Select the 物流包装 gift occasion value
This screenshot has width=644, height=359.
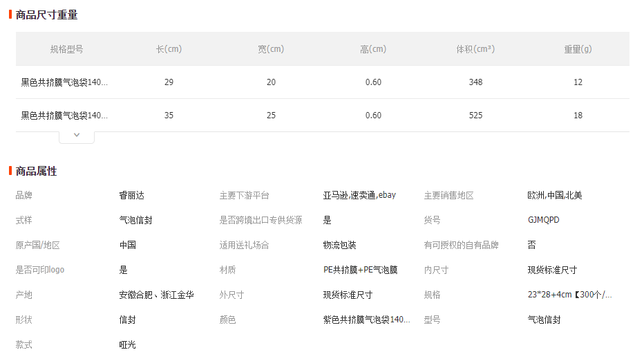(x=339, y=245)
